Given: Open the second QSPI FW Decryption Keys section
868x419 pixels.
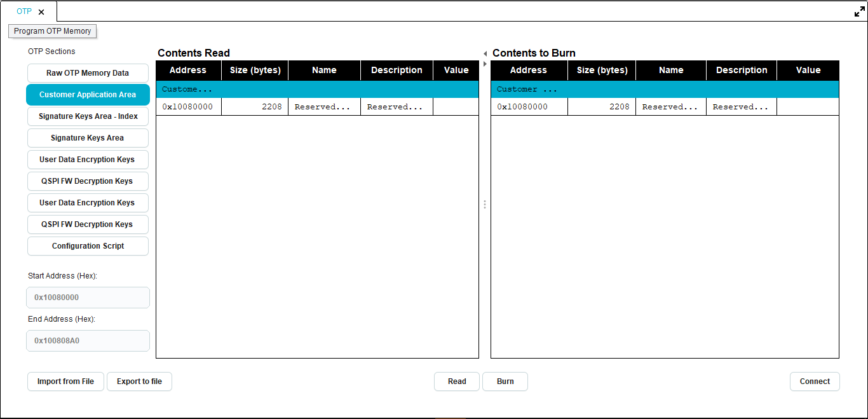Looking at the screenshot, I should pos(88,224).
